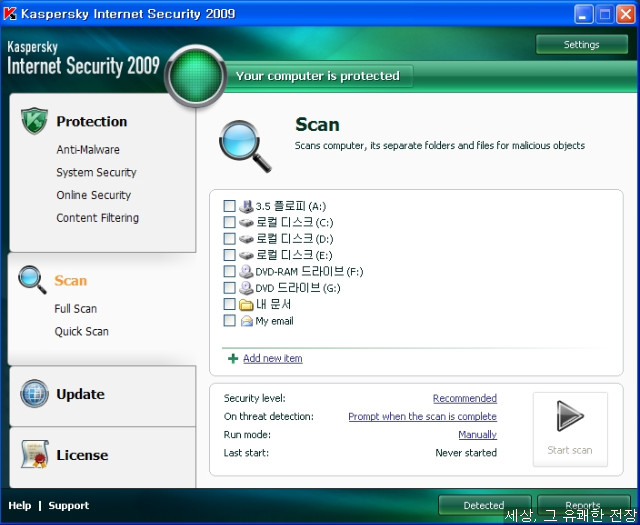
Task: Open the Support link
Action: tap(69, 505)
